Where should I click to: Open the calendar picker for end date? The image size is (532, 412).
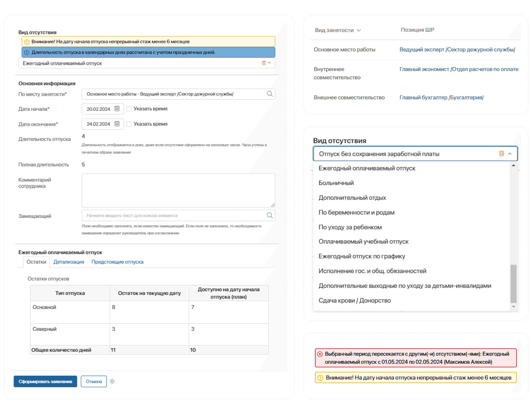(117, 124)
